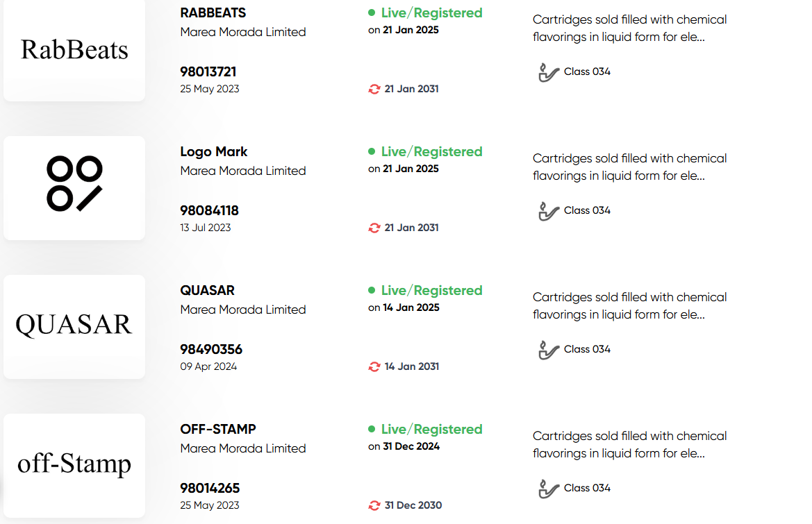
Task: Click the pipe class icon for QUASAR
Action: click(549, 350)
